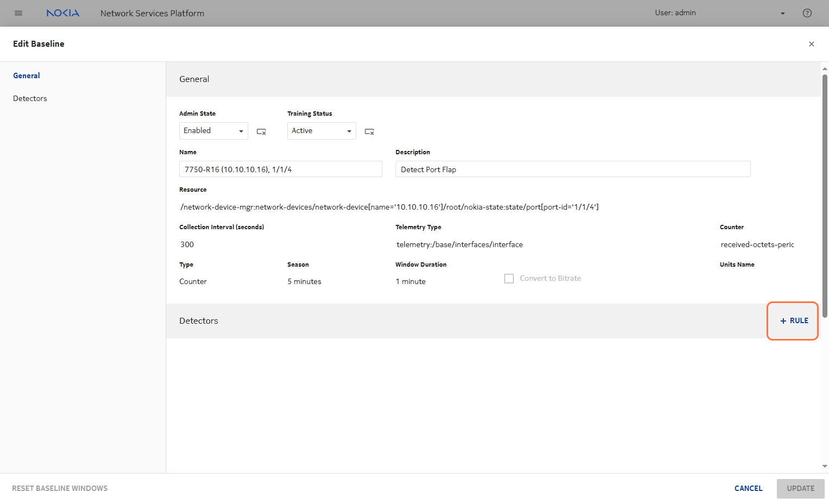Click the Update button

[x=800, y=488]
